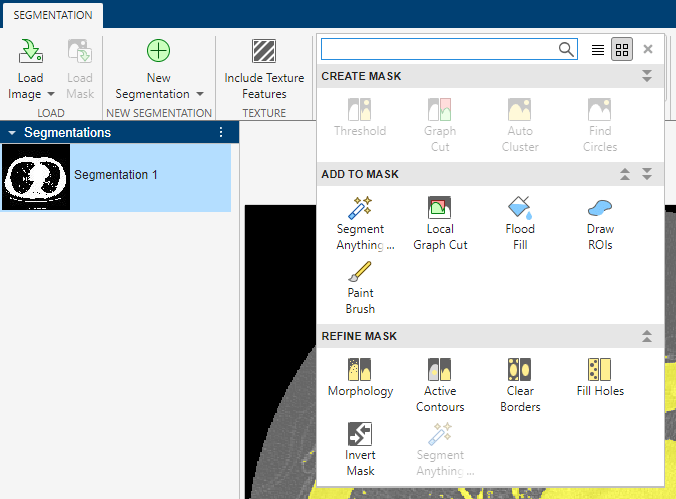This screenshot has width=676, height=499.
Task: Select the Paint Brush tool
Action: [x=360, y=288]
